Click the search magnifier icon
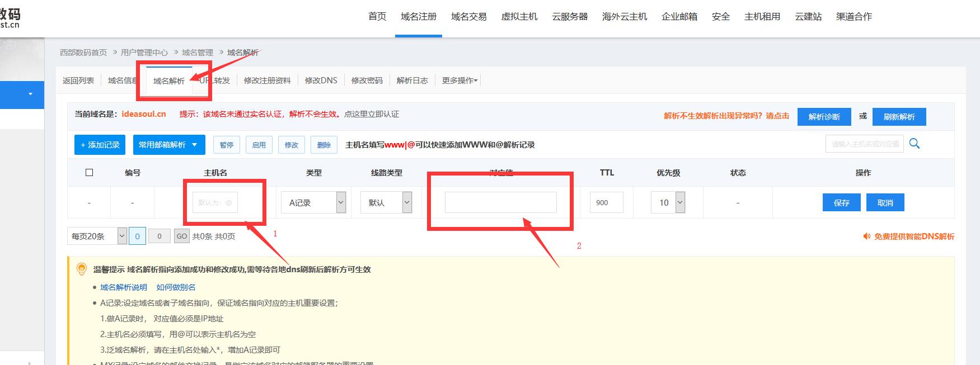 915,144
